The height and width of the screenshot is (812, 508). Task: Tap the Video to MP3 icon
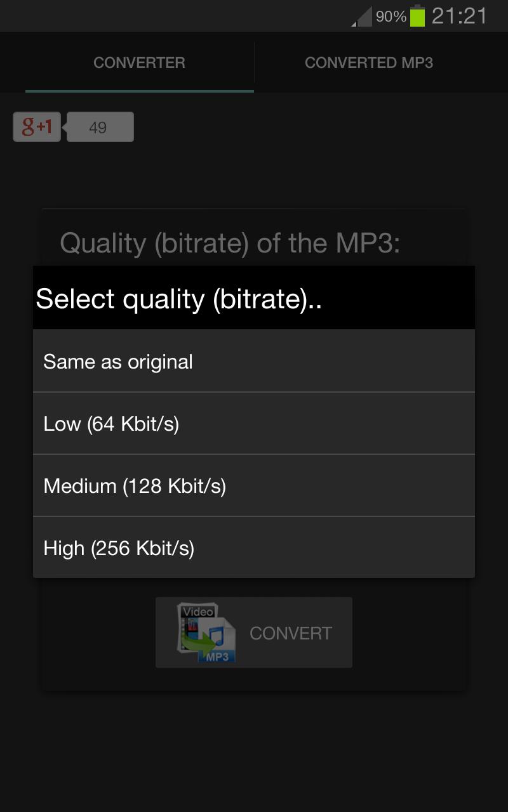[206, 632]
